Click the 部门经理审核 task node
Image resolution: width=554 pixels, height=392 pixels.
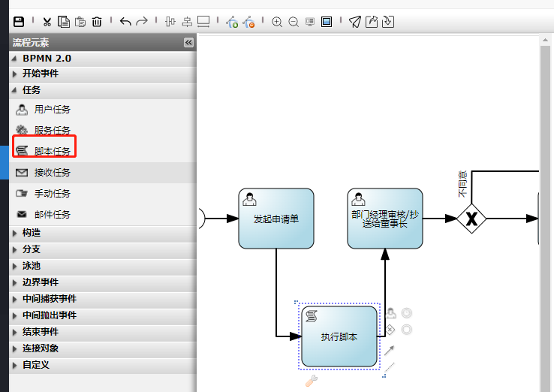click(384, 219)
